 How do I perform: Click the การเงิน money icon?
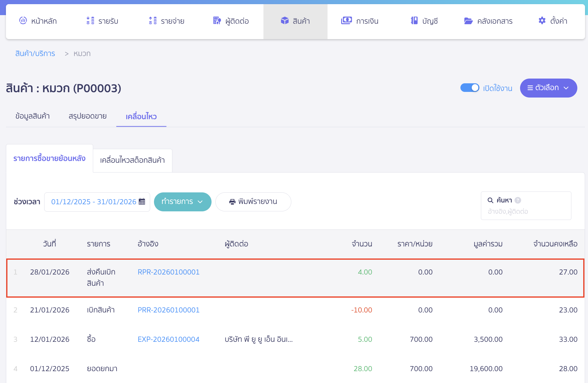[346, 21]
